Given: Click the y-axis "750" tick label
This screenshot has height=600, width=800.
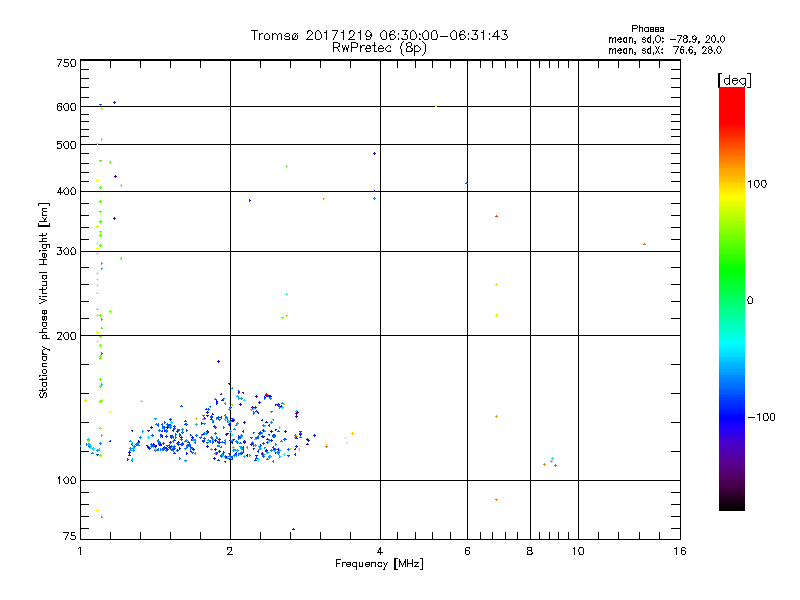Looking at the screenshot, I should [x=66, y=63].
